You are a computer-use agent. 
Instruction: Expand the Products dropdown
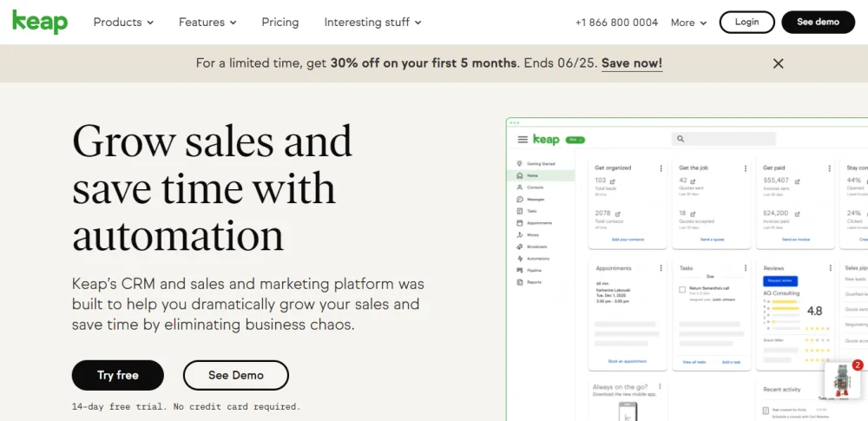point(123,22)
